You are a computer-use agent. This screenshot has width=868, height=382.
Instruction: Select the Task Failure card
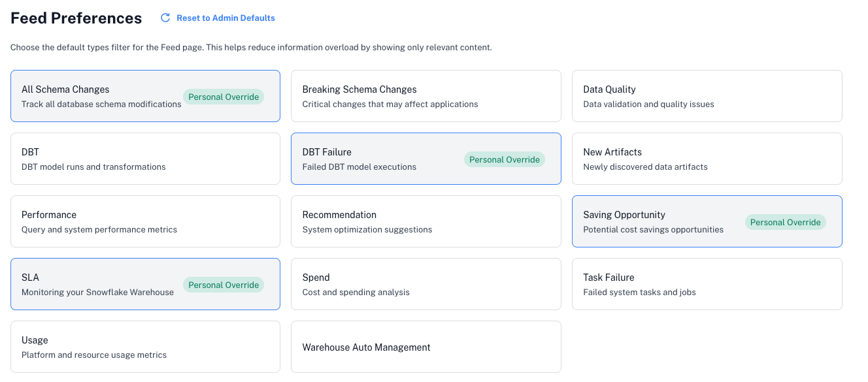[x=707, y=284]
